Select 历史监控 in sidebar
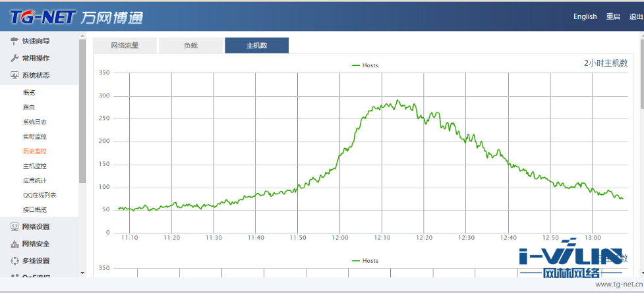The width and height of the screenshot is (644, 293). click(x=35, y=151)
